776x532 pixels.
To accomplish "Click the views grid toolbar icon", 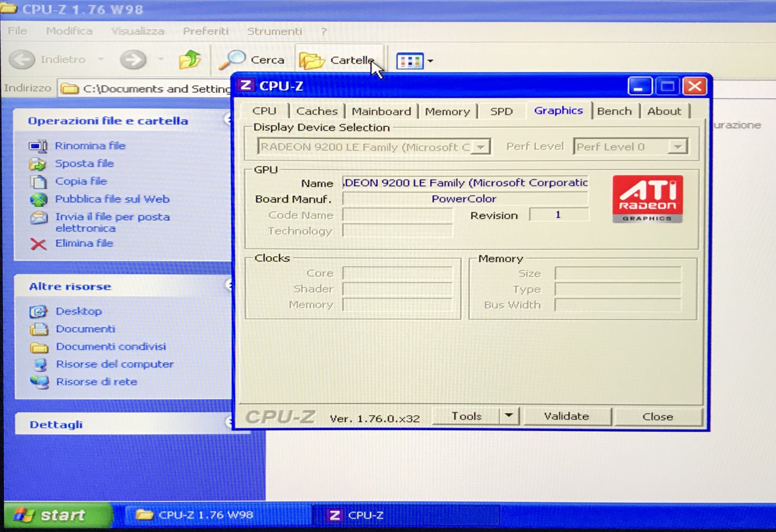I will tap(410, 61).
